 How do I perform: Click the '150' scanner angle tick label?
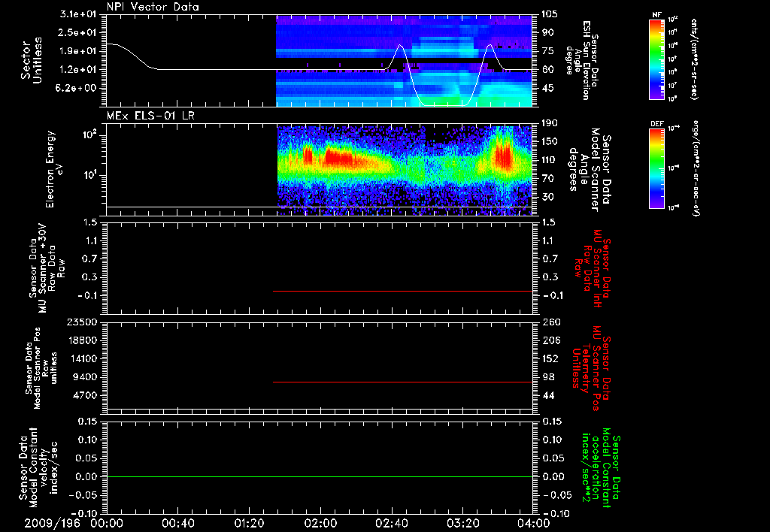click(x=550, y=142)
